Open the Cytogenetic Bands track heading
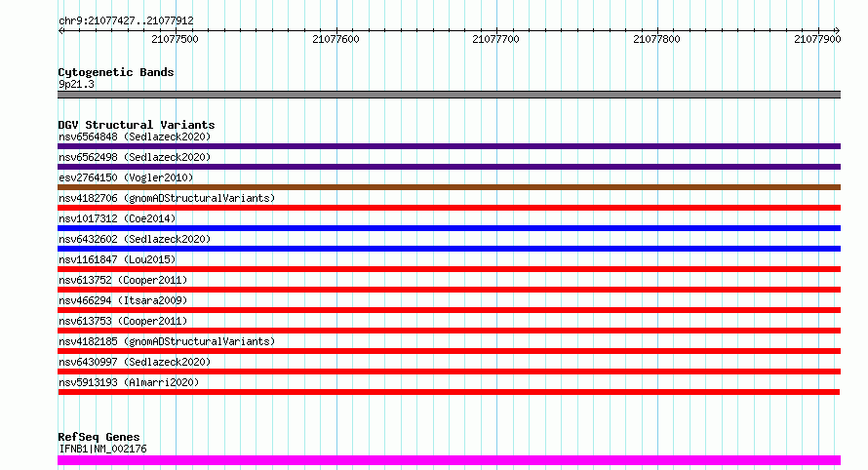This screenshot has width=868, height=470. click(x=116, y=72)
